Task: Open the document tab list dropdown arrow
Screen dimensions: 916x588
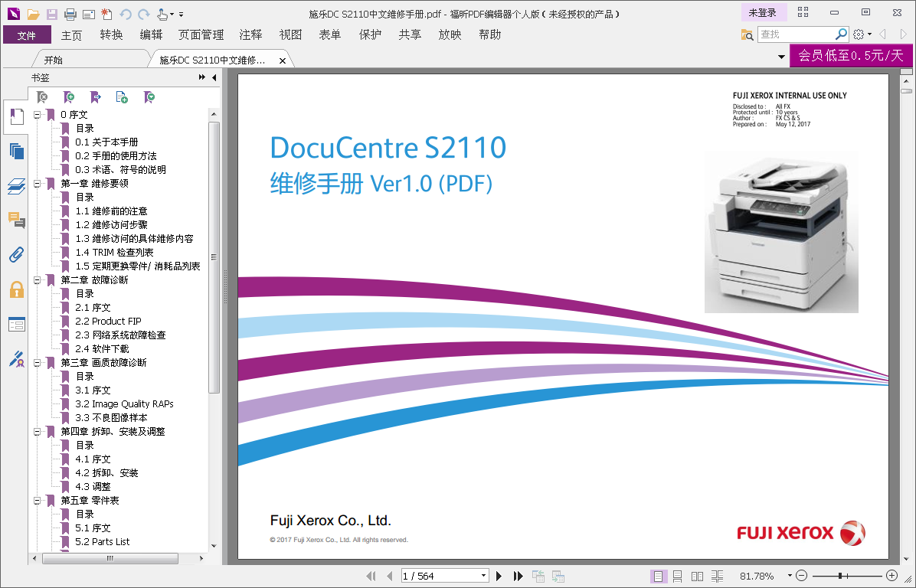Action: (x=782, y=57)
